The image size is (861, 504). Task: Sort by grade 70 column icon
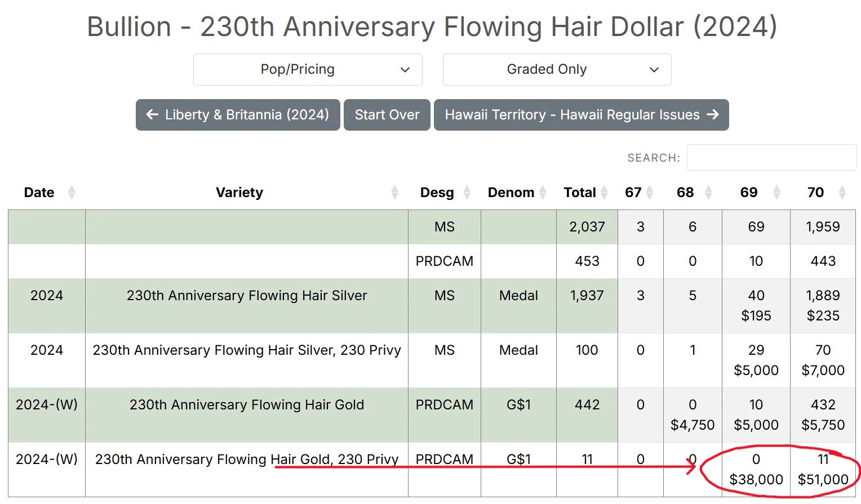click(x=842, y=193)
